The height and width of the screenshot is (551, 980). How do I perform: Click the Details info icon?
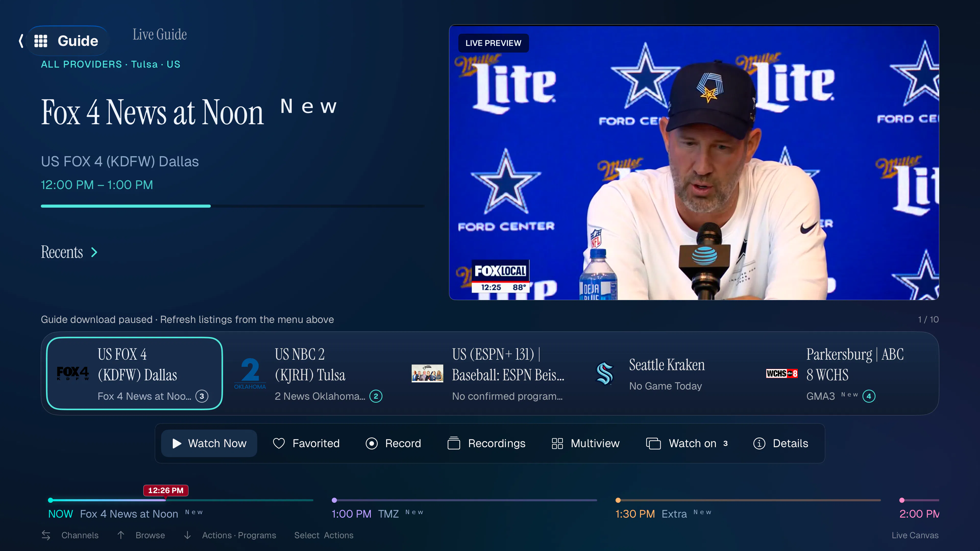click(759, 443)
